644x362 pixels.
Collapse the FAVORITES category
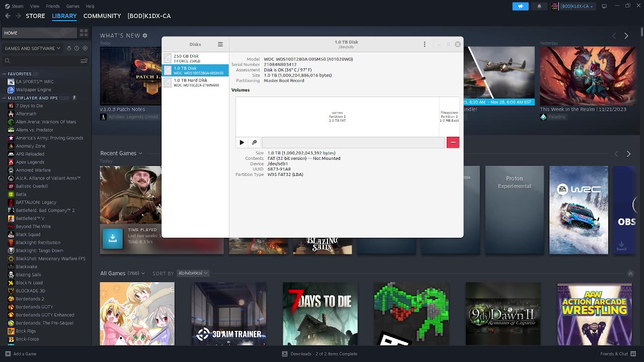[5, 74]
